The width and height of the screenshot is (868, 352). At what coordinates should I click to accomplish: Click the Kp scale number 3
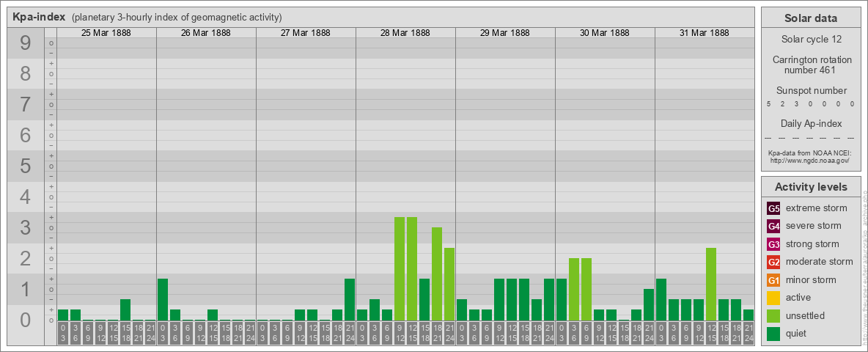point(26,227)
